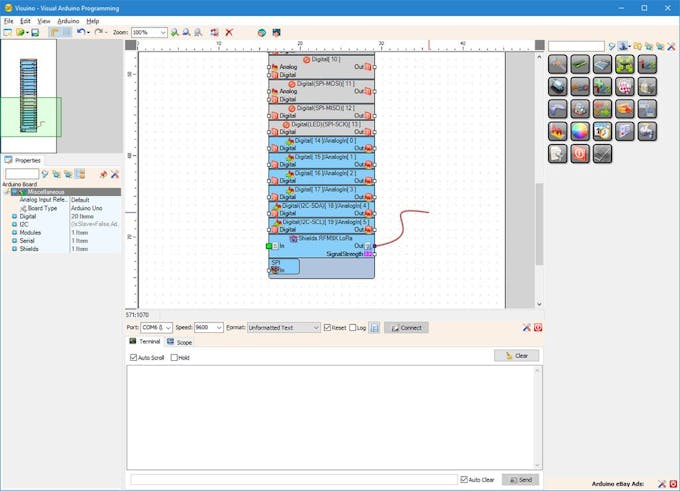Toggle the Auto Clear checkbox
Screen dimensions: 680x491
pyautogui.click(x=464, y=479)
